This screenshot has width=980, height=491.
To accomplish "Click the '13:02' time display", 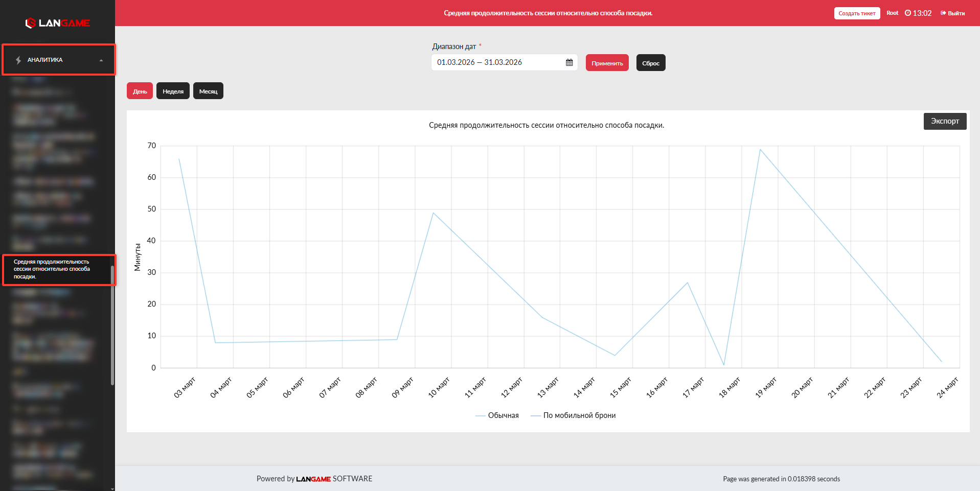I will [x=922, y=13].
